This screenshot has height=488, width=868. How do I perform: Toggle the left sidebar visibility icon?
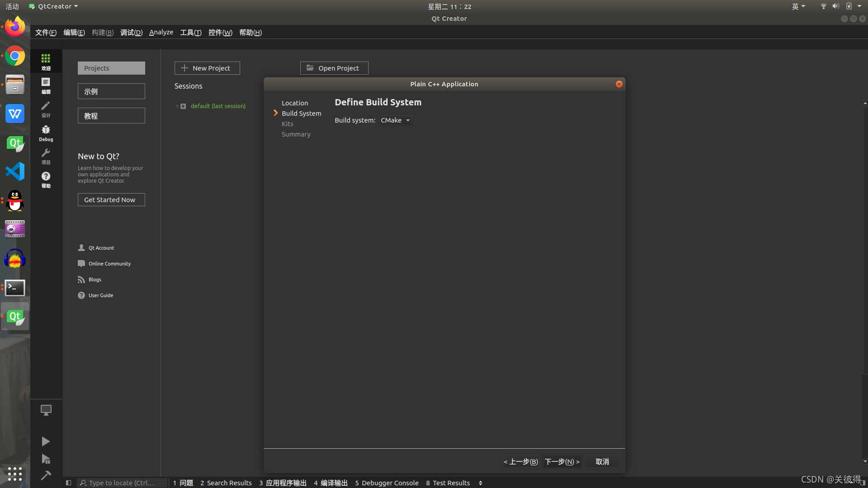pyautogui.click(x=68, y=483)
